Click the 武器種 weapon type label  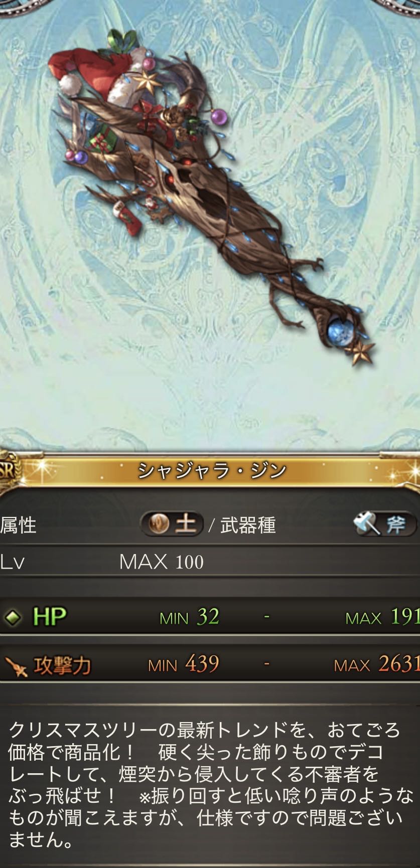tap(248, 525)
